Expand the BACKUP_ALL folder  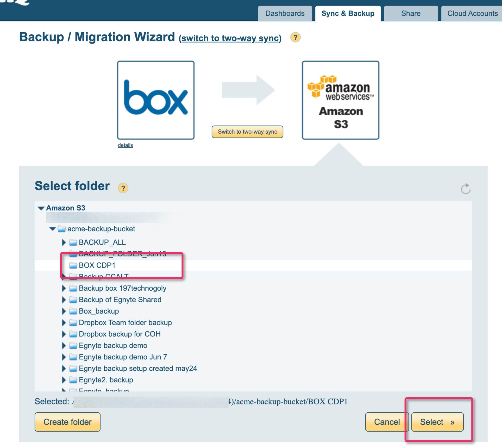(x=64, y=242)
